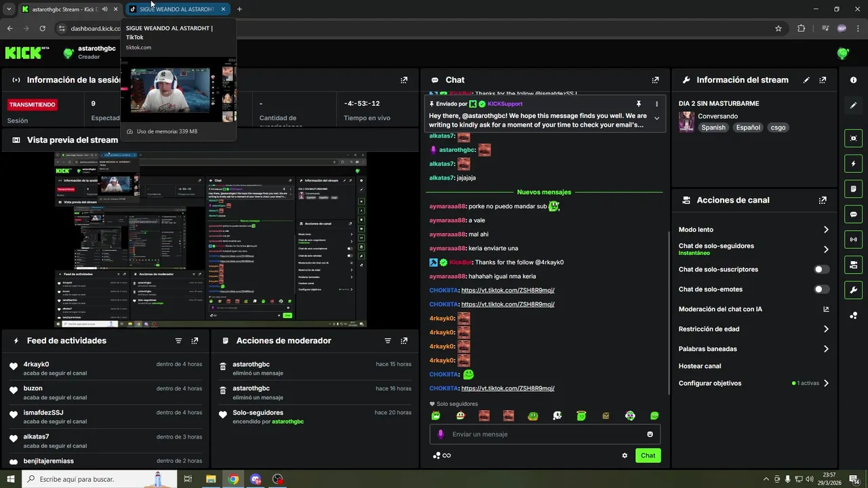
Task: Toggle Chat de solo-emotes switch
Action: [x=821, y=289]
